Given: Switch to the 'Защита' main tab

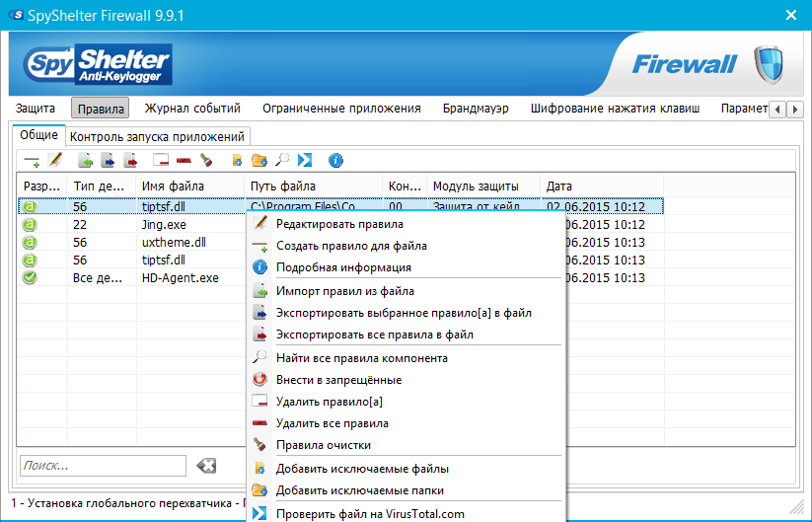Looking at the screenshot, I should (x=36, y=109).
